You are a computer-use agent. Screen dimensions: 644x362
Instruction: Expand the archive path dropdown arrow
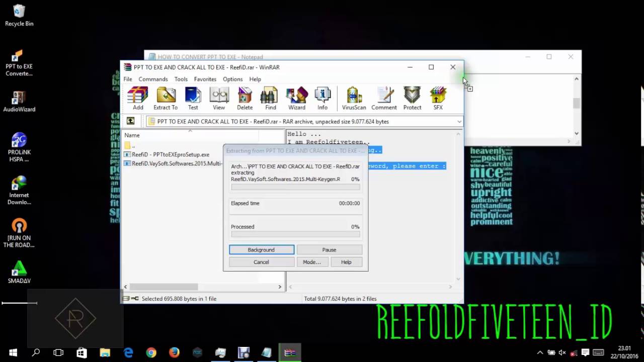(459, 122)
